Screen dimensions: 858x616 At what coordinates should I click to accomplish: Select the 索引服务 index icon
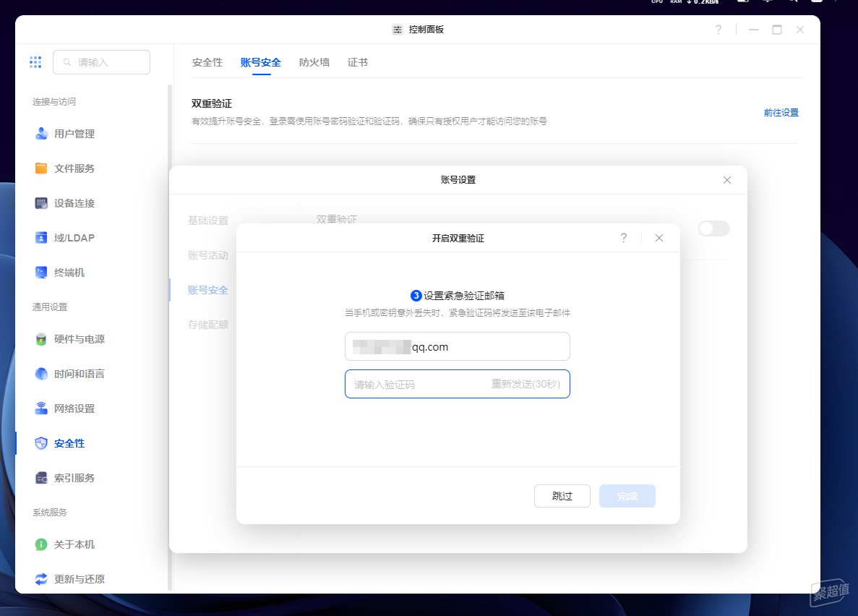tap(41, 478)
